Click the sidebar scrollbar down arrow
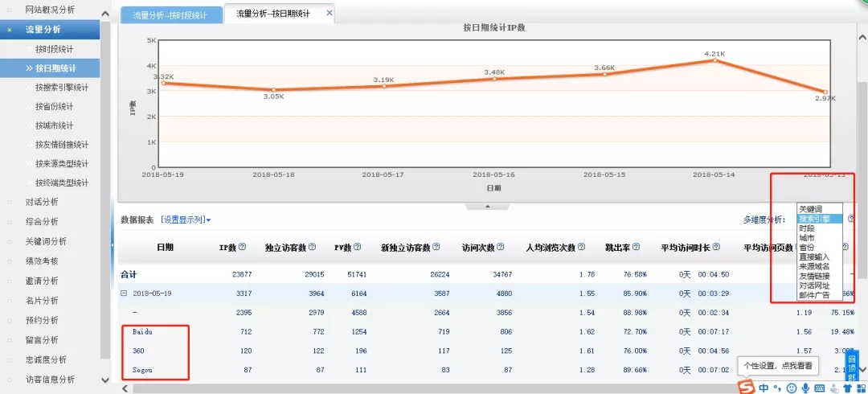The image size is (868, 394). 106,380
